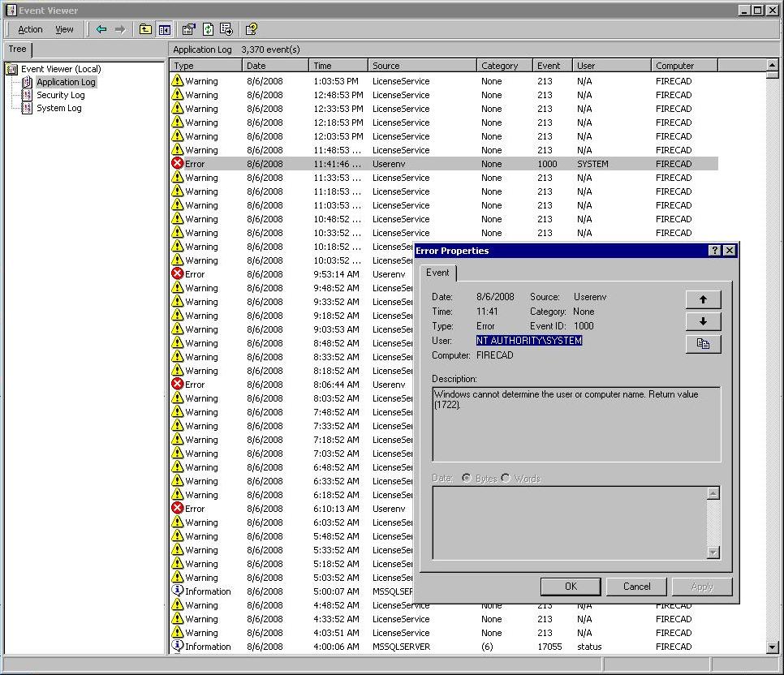
Task: Go to previous event with up arrow button
Action: (x=703, y=299)
